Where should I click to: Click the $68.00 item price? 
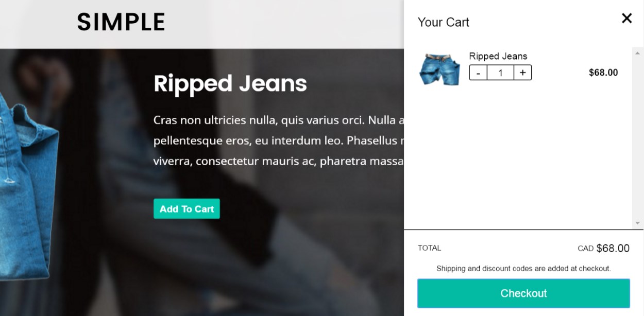pyautogui.click(x=603, y=73)
